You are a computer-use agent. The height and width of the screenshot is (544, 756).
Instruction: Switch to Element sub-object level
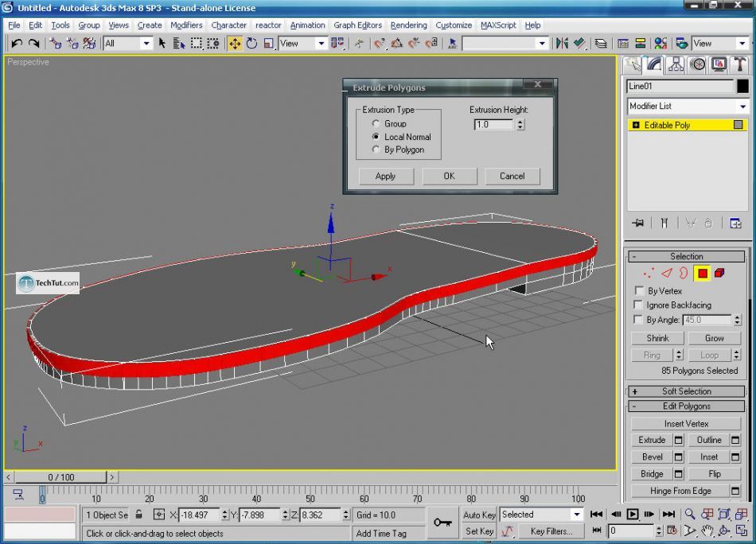point(719,274)
